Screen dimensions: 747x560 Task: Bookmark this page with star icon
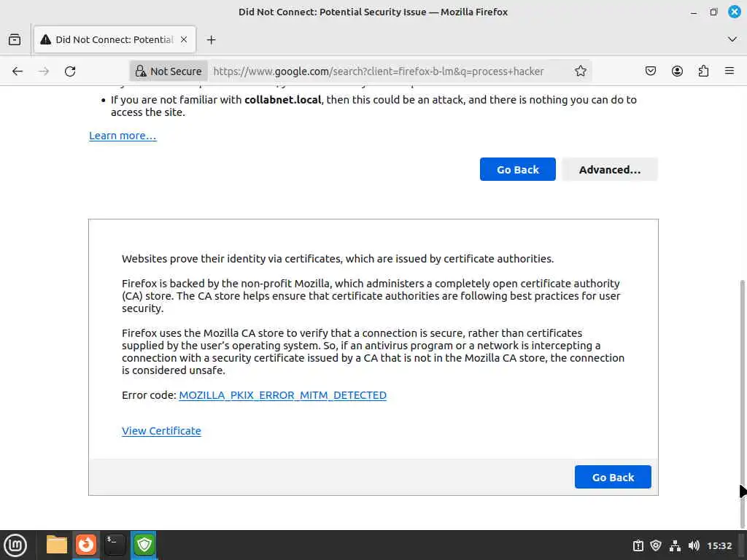click(580, 71)
